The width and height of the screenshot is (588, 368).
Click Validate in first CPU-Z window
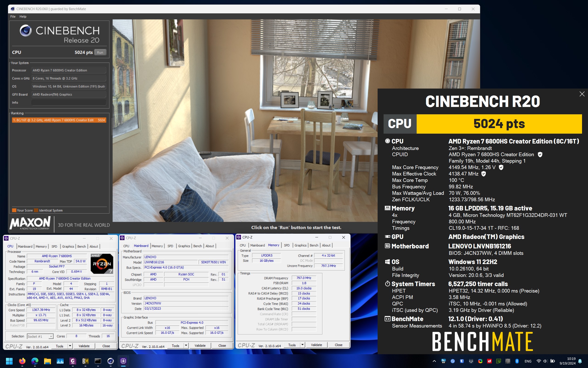point(84,346)
